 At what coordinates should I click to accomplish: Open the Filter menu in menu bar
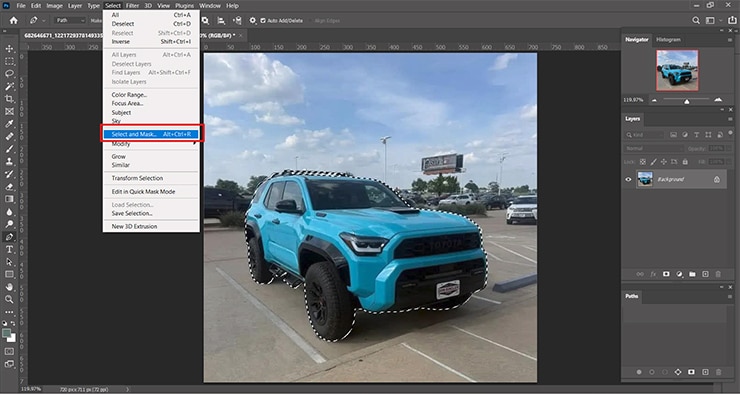132,6
